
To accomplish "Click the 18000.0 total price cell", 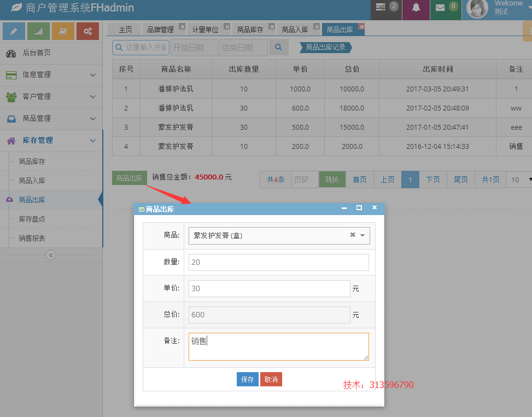I will (352, 108).
